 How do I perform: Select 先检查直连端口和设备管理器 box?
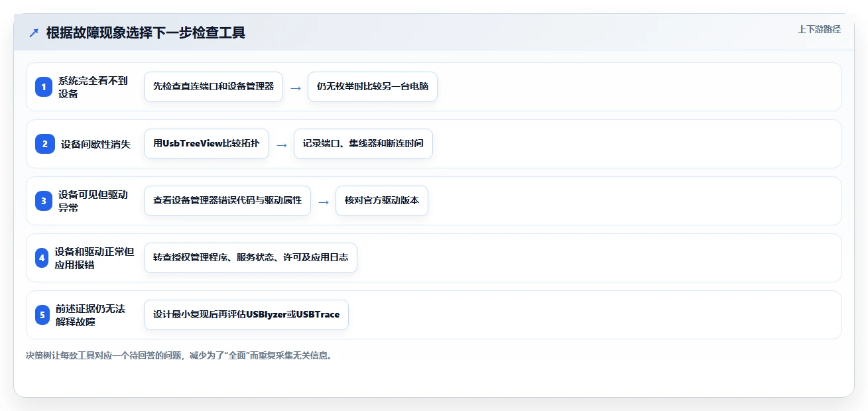[214, 87]
